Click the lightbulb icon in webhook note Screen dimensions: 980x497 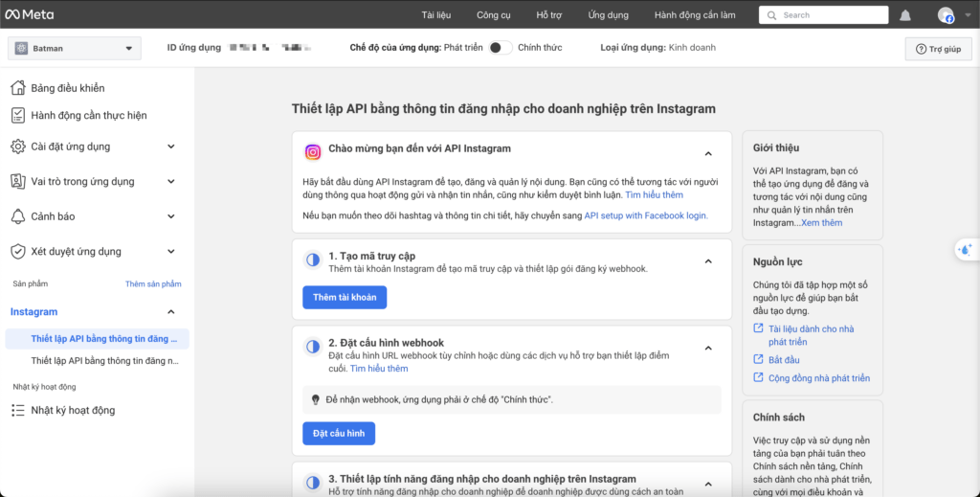coord(316,399)
